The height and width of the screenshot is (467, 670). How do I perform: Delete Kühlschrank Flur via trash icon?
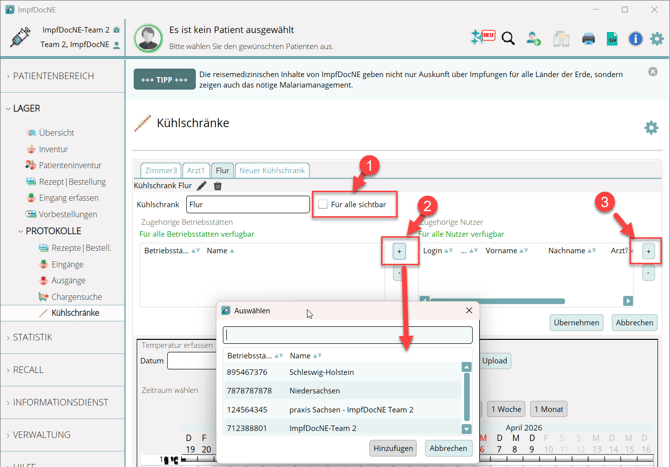[217, 185]
